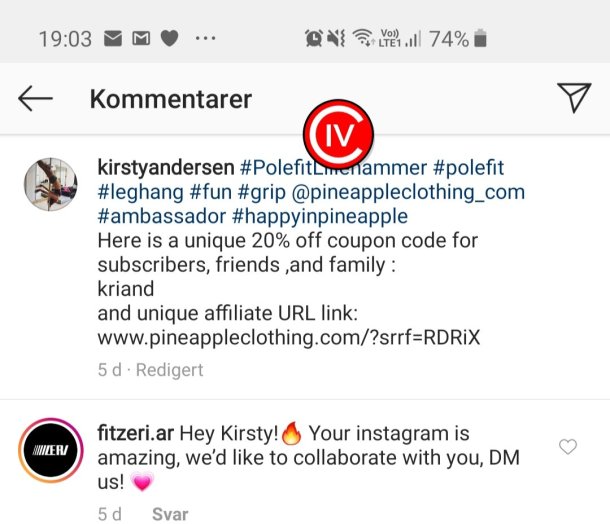This screenshot has height=524, width=610.
Task: Open the @pineappleclothing_com mention
Action: click(408, 192)
